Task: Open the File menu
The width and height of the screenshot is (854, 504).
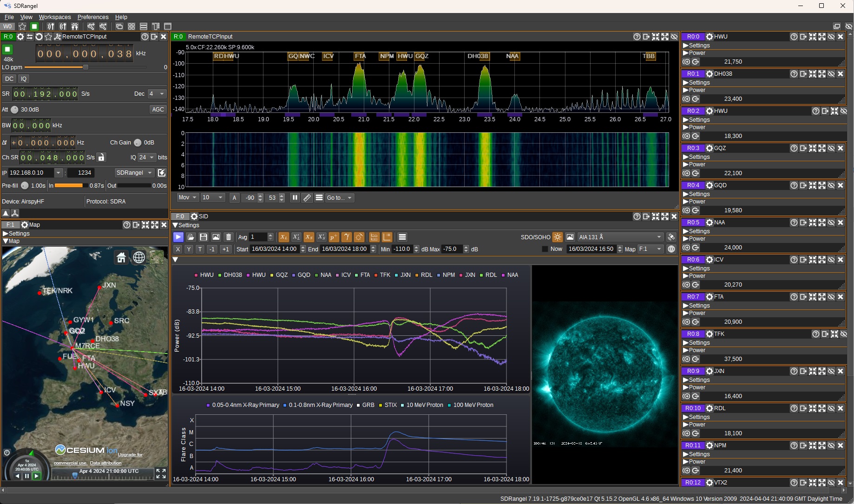Action: coord(9,17)
